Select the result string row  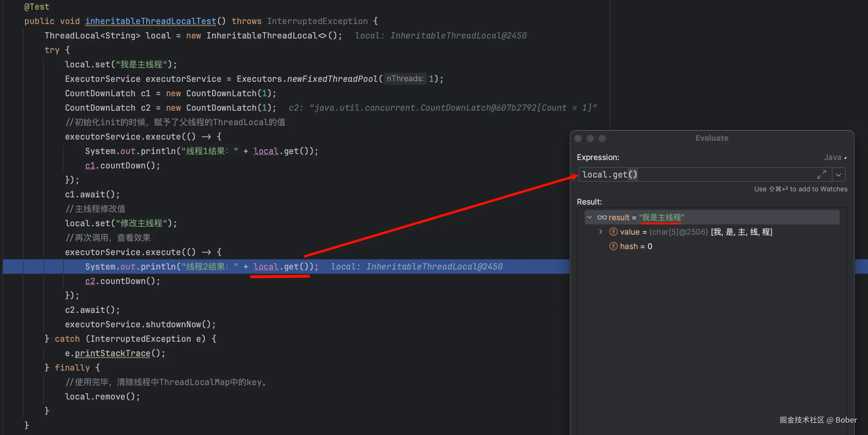[x=661, y=217]
